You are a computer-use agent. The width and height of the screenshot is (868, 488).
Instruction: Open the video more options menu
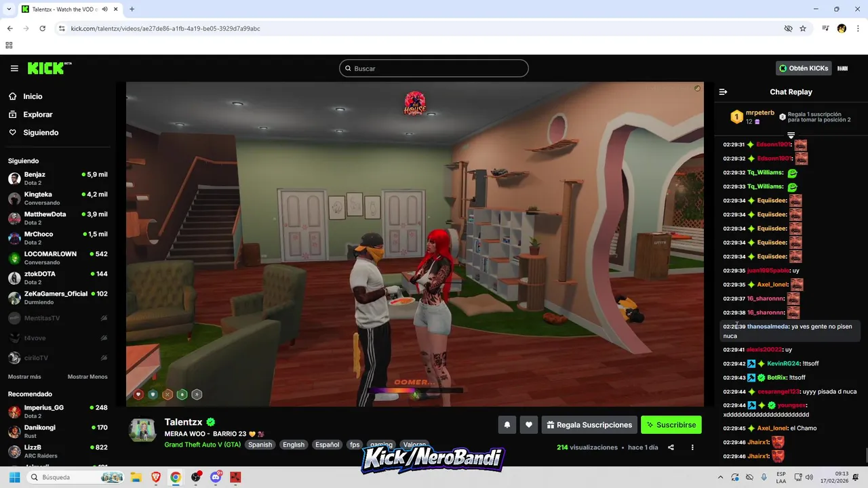pyautogui.click(x=692, y=447)
